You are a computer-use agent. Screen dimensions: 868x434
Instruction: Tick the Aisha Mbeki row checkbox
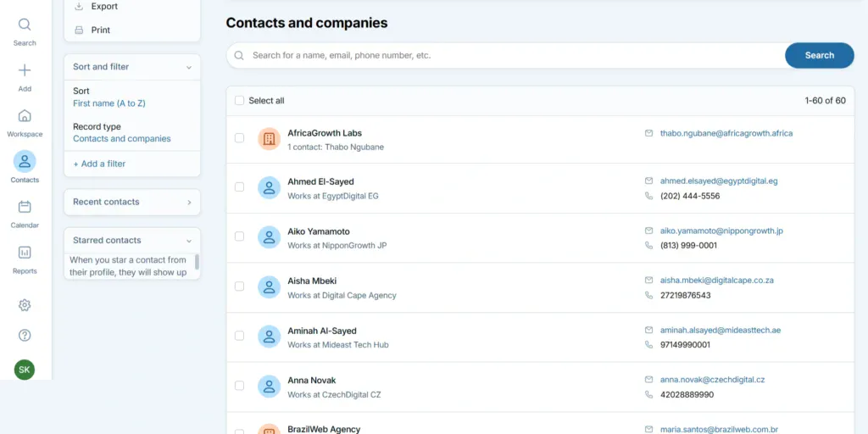pos(239,287)
